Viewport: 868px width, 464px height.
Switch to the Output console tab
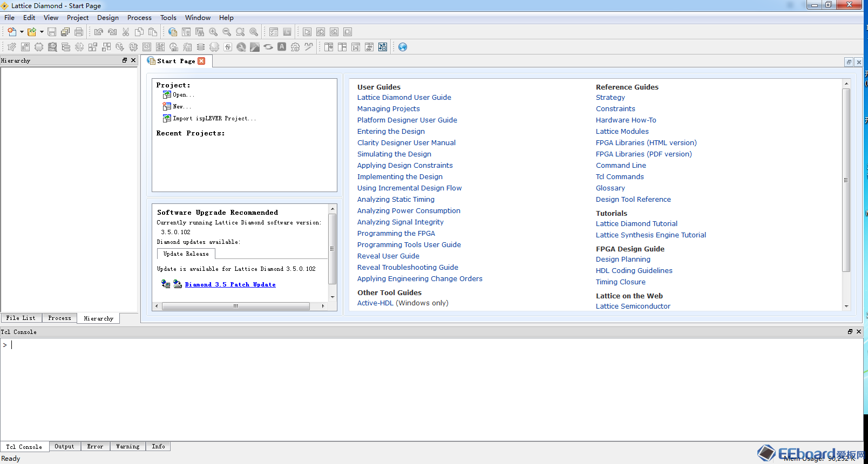(64, 446)
